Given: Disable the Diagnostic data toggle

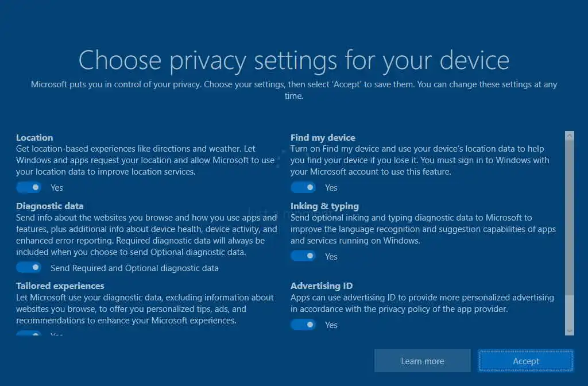Looking at the screenshot, I should pyautogui.click(x=28, y=268).
